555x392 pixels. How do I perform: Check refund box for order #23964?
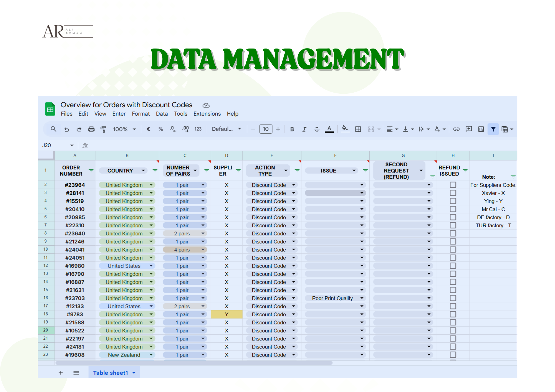click(453, 185)
